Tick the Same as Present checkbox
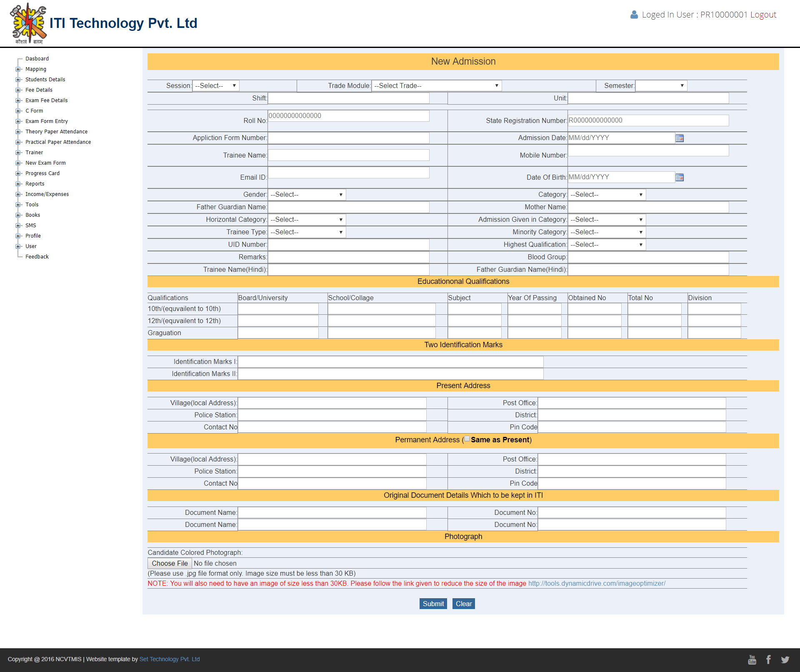 coord(467,439)
